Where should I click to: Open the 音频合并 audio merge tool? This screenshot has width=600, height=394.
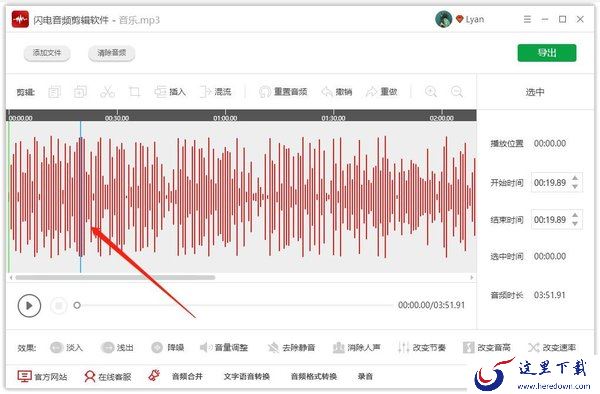[x=187, y=376]
